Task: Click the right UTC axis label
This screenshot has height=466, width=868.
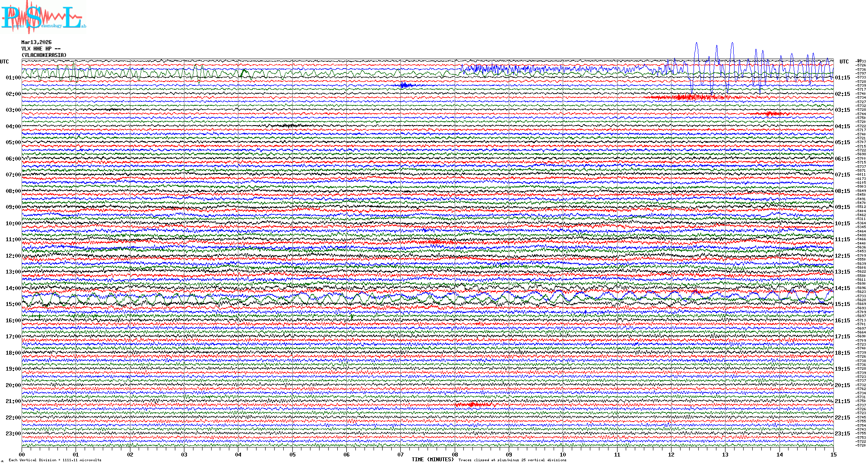Action: point(844,62)
